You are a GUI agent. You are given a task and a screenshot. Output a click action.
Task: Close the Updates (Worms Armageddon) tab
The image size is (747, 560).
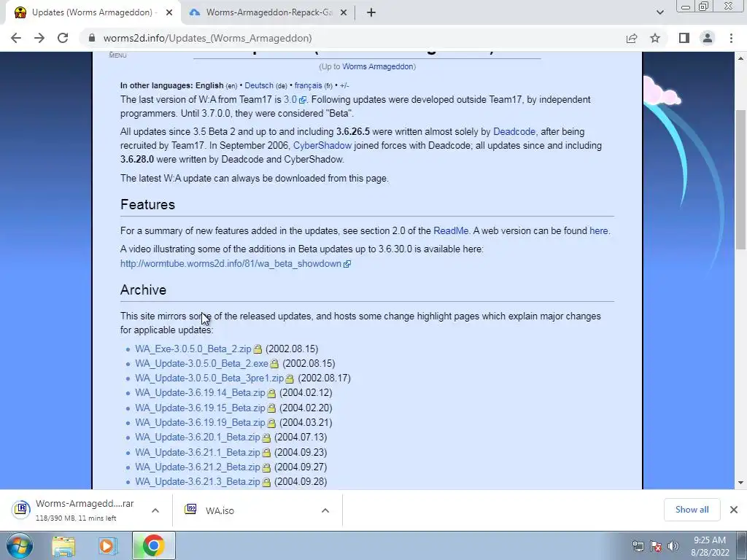click(169, 13)
